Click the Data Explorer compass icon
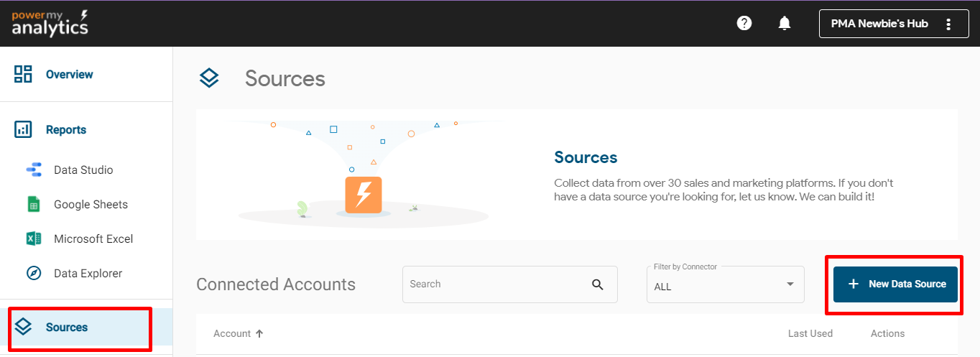This screenshot has width=980, height=357. tap(34, 274)
